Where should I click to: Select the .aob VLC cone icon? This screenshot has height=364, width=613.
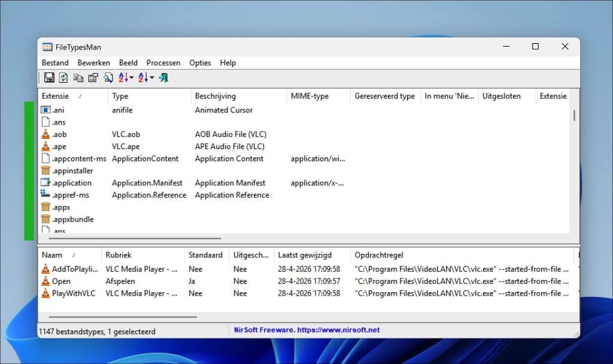click(x=45, y=134)
